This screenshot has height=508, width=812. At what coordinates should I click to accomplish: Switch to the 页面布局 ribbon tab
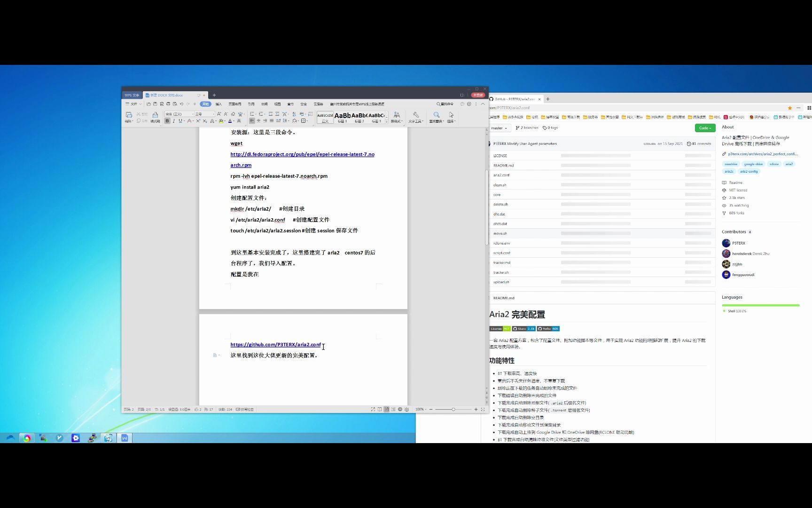tap(234, 103)
